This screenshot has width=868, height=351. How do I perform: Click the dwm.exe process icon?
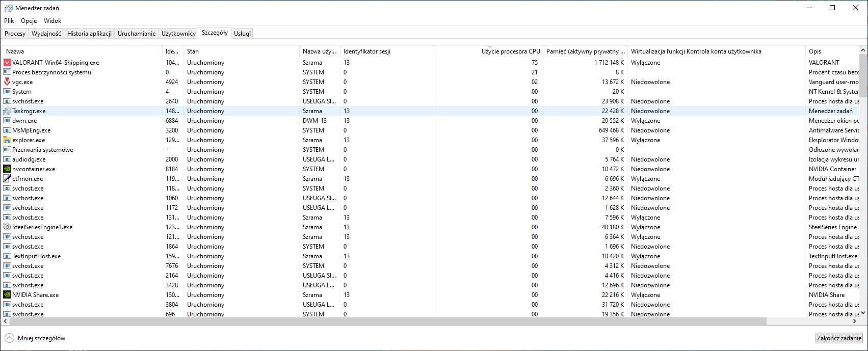[x=7, y=121]
